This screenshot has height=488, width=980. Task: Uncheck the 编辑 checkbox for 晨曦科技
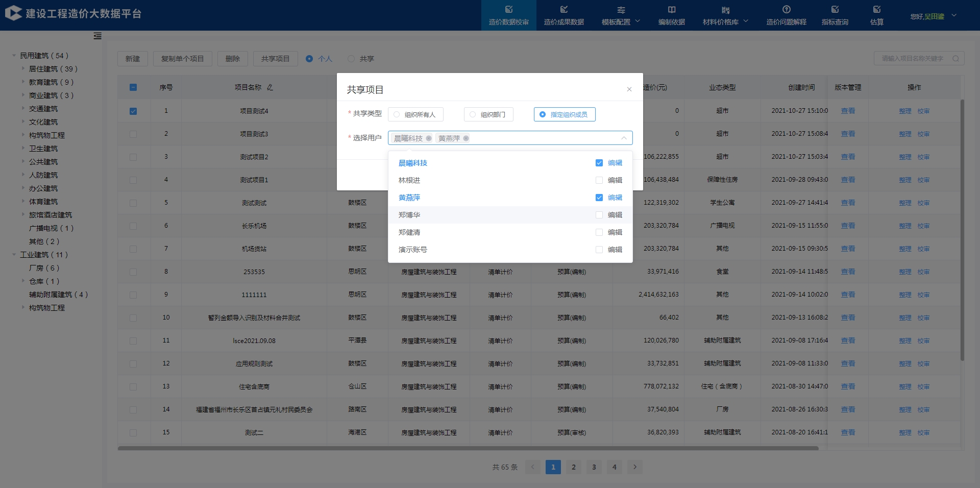(x=599, y=163)
